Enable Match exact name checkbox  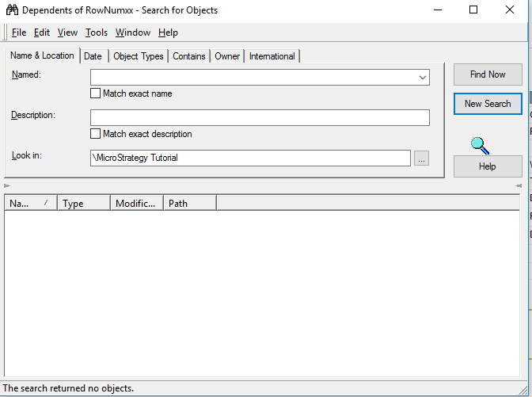click(x=95, y=94)
